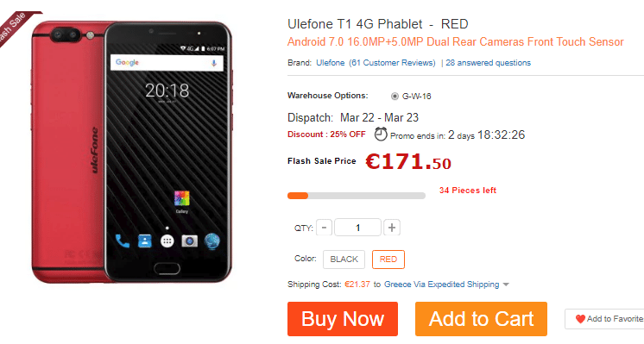Image resolution: width=644 pixels, height=344 pixels.
Task: Expand the shipping method dropdown arrow
Action: [x=506, y=285]
